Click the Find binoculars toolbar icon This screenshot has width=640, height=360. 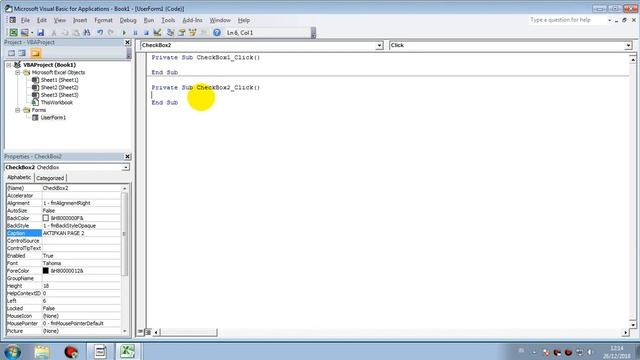pyautogui.click(x=87, y=33)
